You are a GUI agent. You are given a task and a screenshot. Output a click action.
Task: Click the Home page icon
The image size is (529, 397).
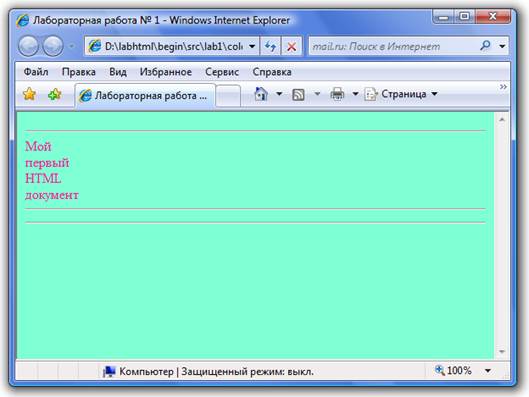tap(261, 94)
